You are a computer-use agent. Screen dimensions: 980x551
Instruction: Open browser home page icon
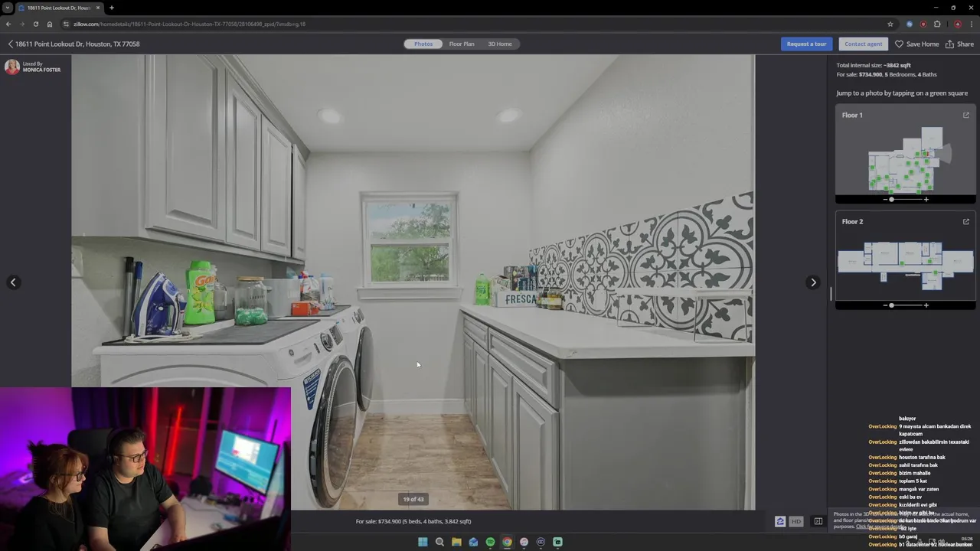(50, 24)
